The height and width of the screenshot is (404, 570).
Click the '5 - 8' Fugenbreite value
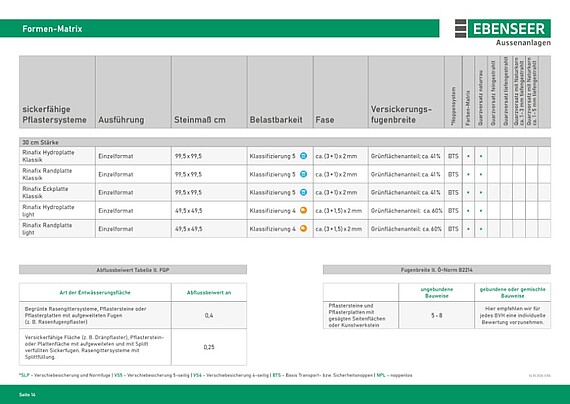click(x=437, y=315)
